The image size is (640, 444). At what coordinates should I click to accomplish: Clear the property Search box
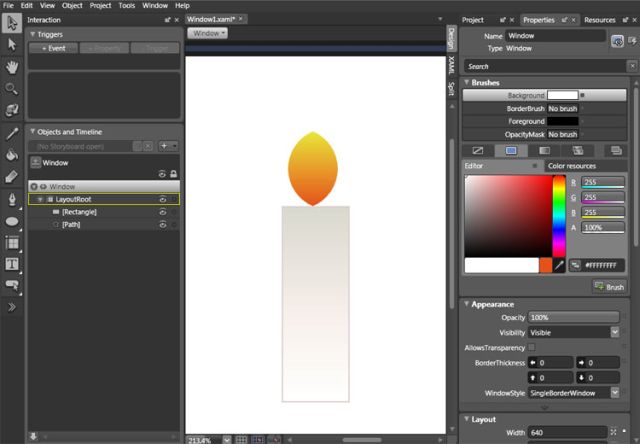click(x=632, y=66)
